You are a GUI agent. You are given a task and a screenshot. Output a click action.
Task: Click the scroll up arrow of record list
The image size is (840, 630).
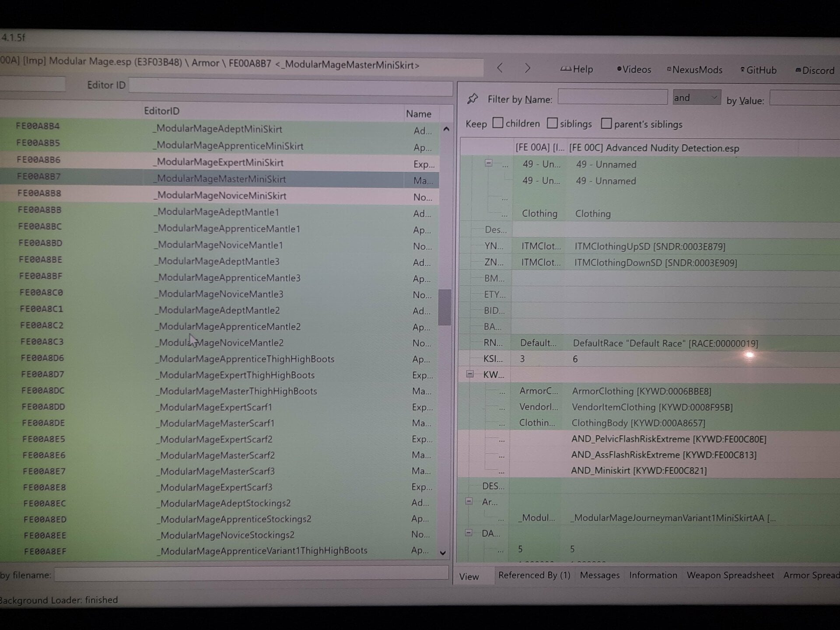click(x=446, y=129)
